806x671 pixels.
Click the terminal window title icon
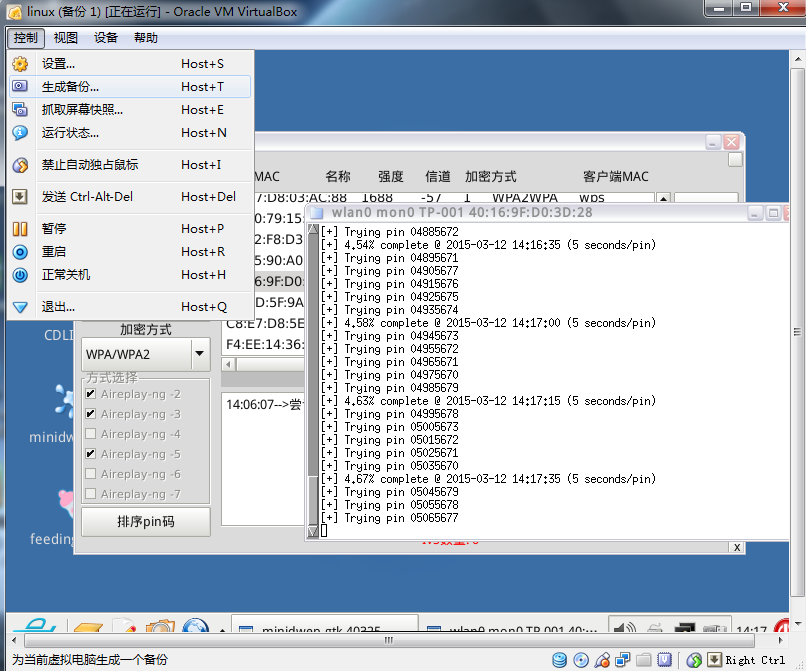click(x=317, y=212)
